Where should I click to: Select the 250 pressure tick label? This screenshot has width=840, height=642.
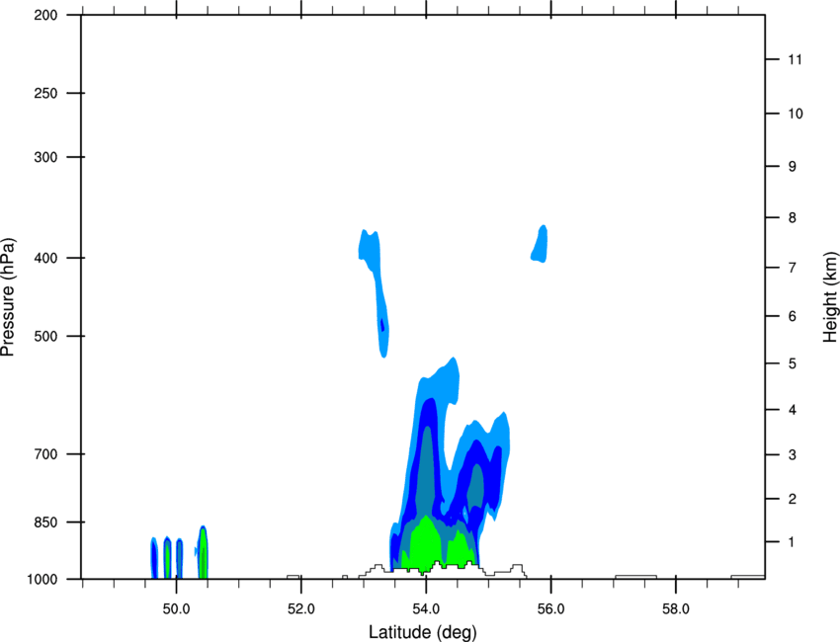[x=45, y=93]
